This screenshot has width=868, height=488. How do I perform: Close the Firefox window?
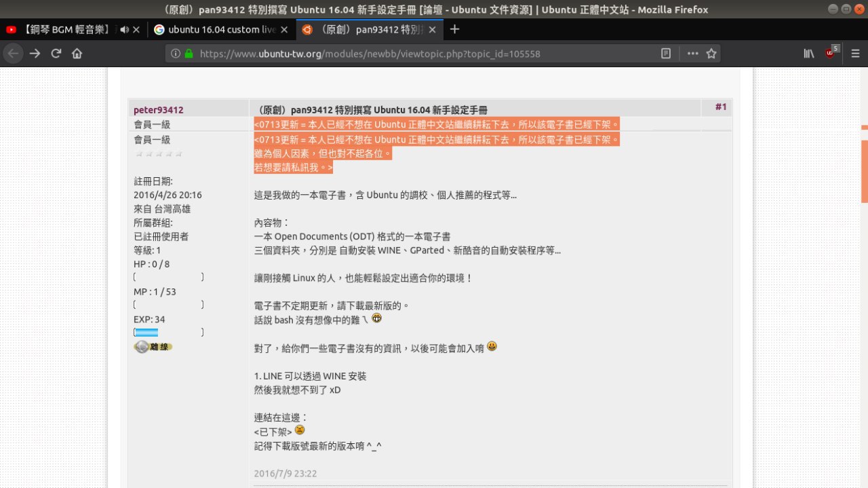(x=859, y=10)
